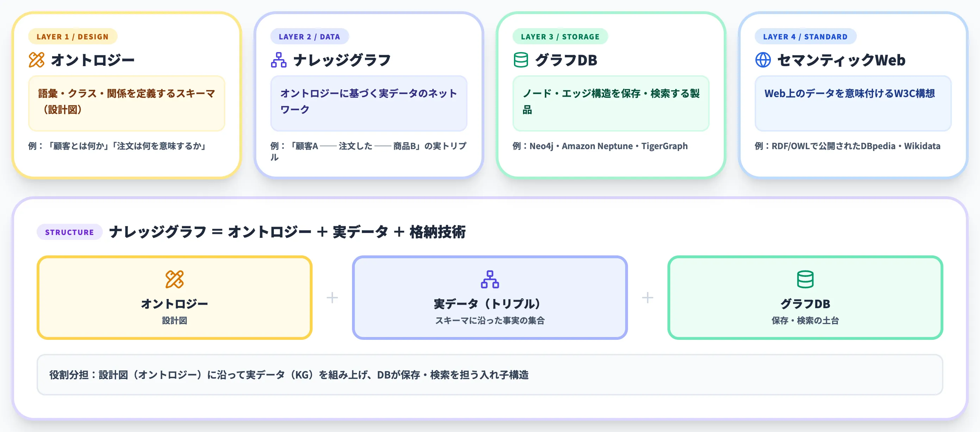Image resolution: width=980 pixels, height=432 pixels.
Task: Click the ontology schema description box
Action: tap(127, 103)
